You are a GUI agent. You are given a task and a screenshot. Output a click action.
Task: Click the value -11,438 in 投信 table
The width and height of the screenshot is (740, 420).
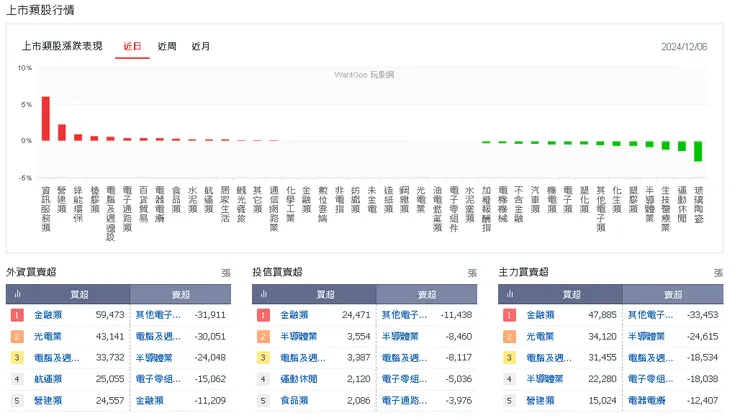pyautogui.click(x=456, y=315)
